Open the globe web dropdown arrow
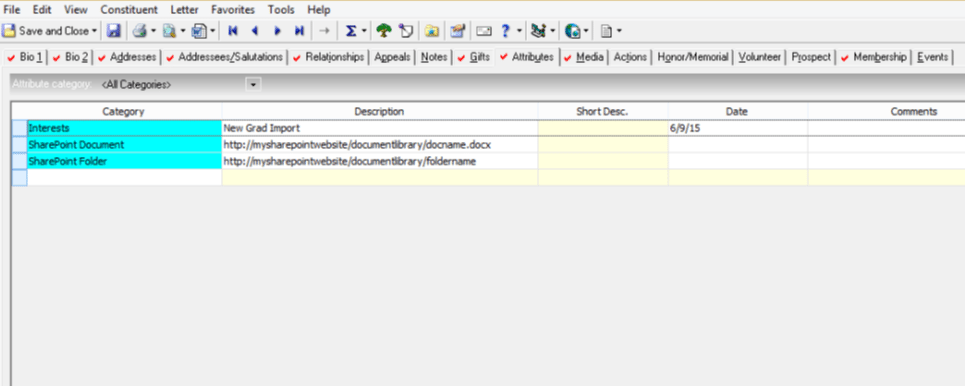Screen dimensions: 965x386 pyautogui.click(x=586, y=31)
